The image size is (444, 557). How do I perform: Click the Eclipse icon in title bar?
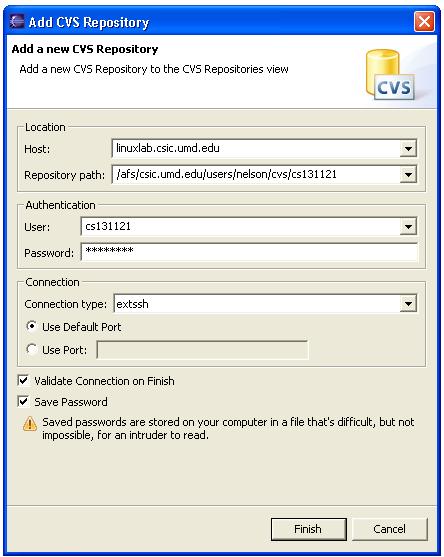point(17,21)
